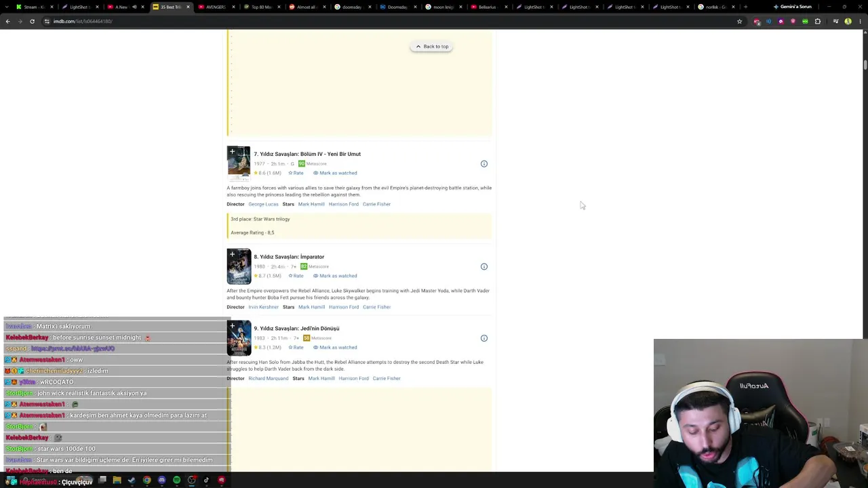Close the 35 Best Trilogies tab
The height and width of the screenshot is (488, 868).
[x=188, y=7]
